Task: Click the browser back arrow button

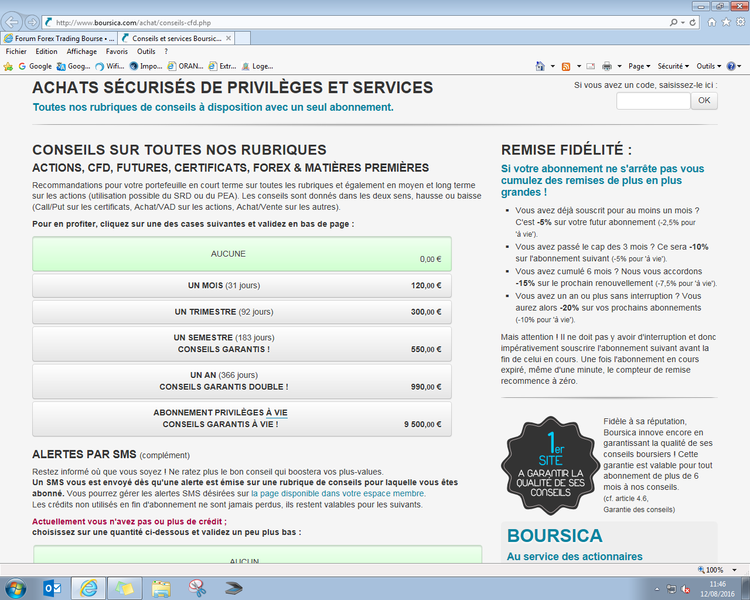Action: pos(13,21)
